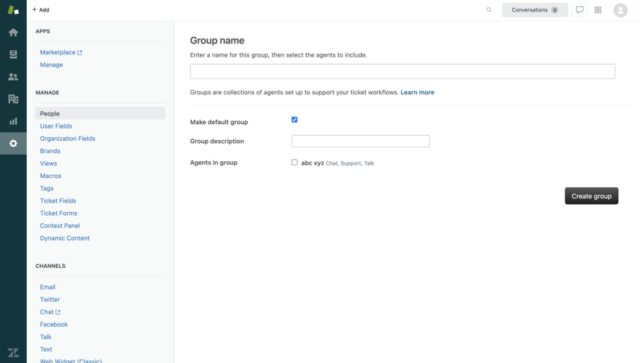Screen dimensions: 640x363
Task: Open Tags settings
Action: click(x=47, y=188)
